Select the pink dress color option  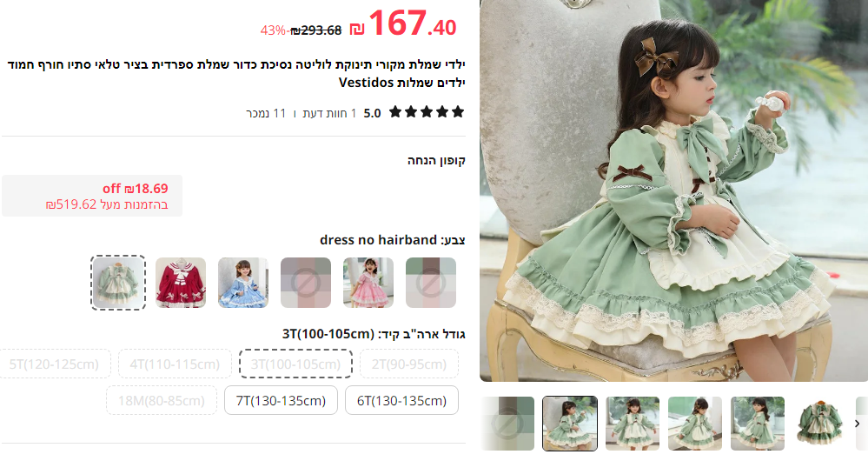pyautogui.click(x=368, y=283)
